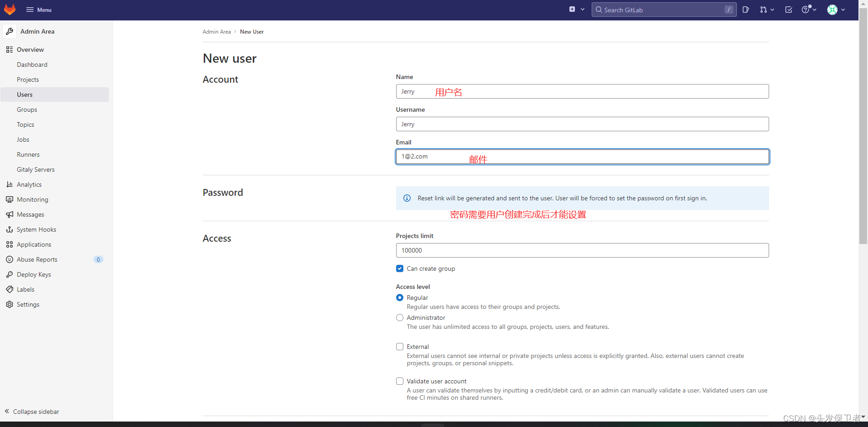Click the create new plus icon
The width and height of the screenshot is (868, 427).
point(572,9)
